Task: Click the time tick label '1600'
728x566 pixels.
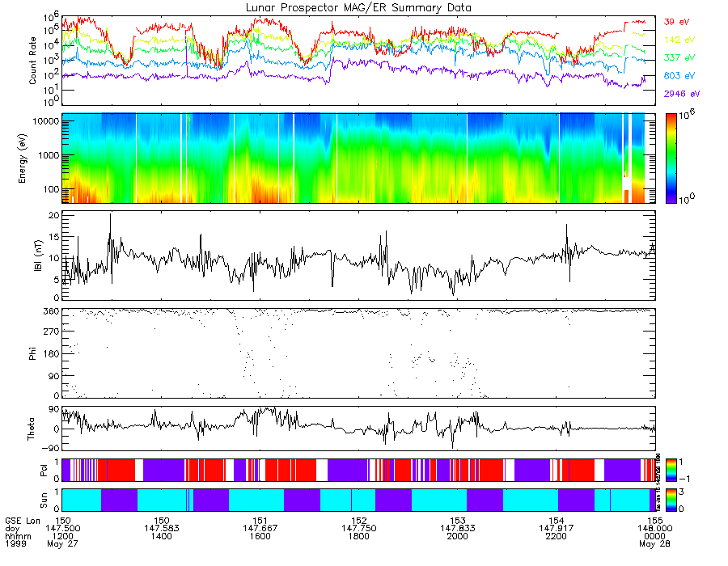Action: click(x=260, y=536)
